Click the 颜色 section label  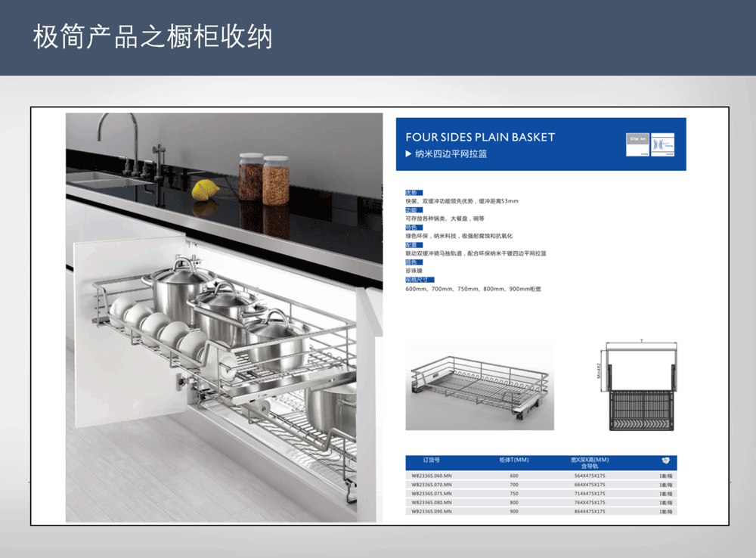click(x=414, y=262)
